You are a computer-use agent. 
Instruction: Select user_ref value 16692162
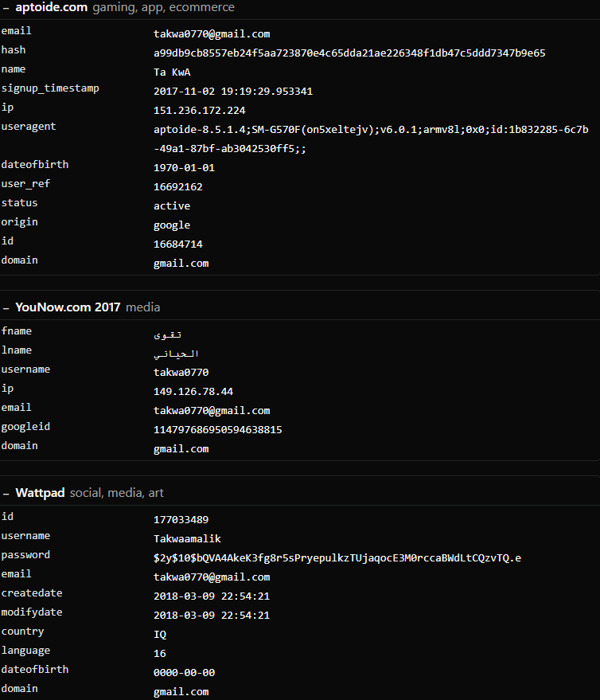pyautogui.click(x=178, y=187)
